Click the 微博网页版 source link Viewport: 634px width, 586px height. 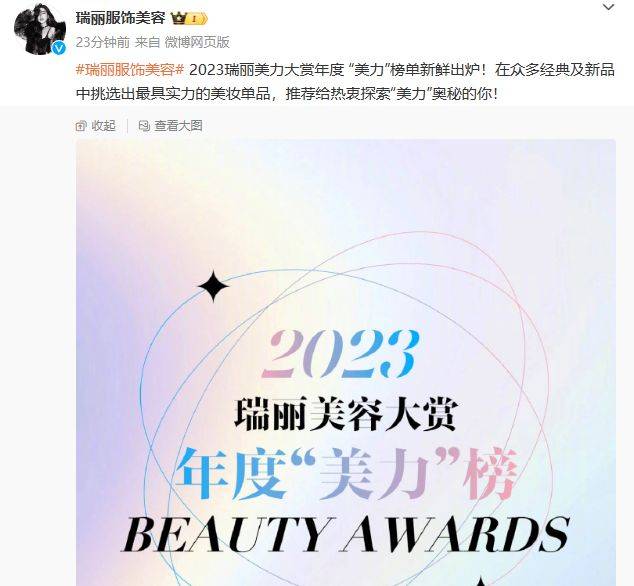click(x=197, y=42)
